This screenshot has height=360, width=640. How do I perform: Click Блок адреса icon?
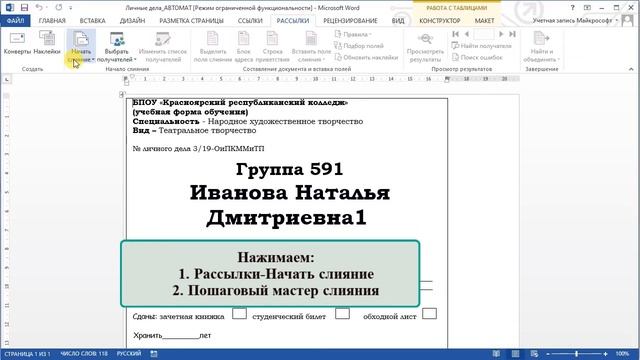coord(244,47)
